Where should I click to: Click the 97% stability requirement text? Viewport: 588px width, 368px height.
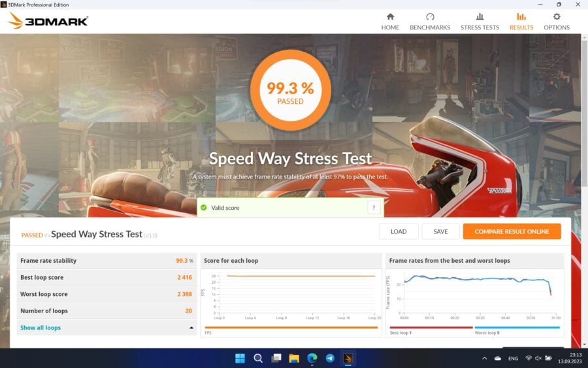click(x=290, y=176)
